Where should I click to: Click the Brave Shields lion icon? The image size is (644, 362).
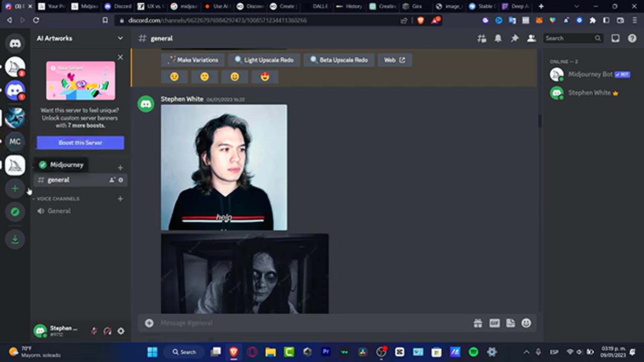coord(421,20)
